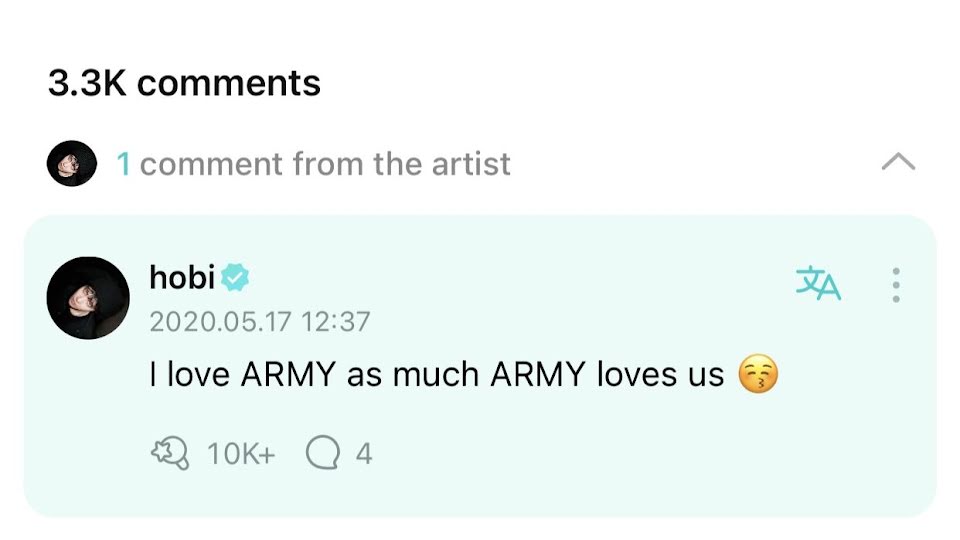View the 4 replies count

click(364, 454)
